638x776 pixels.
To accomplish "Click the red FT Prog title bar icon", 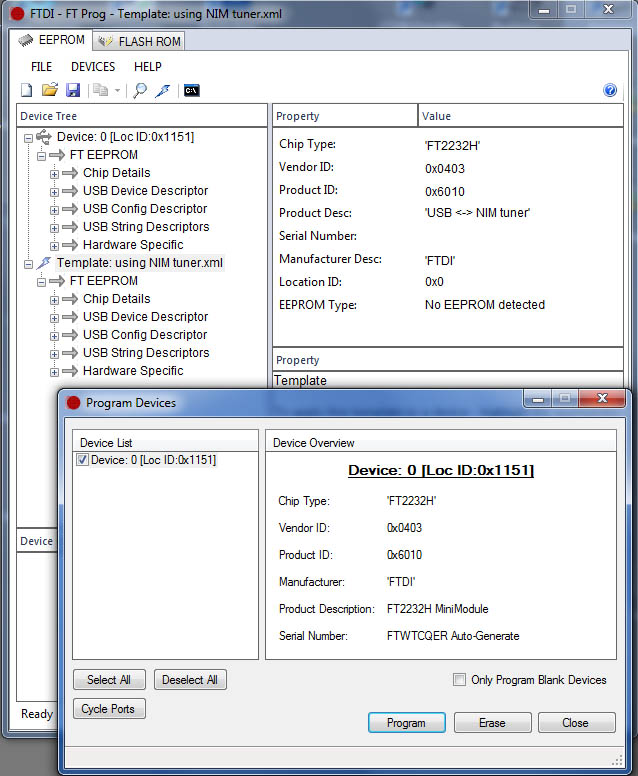I will pyautogui.click(x=17, y=14).
